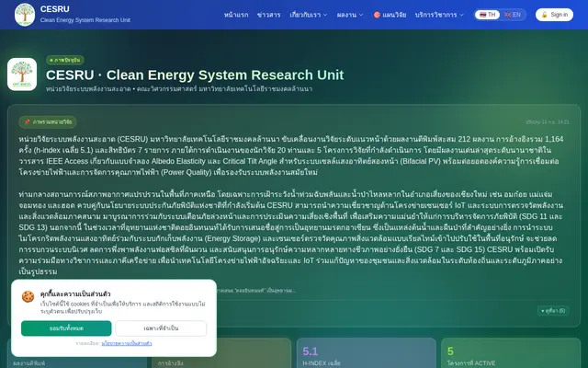The image size is (588, 368).
Task: Click the การอ้างอิง stat card label
Action: click(170, 363)
